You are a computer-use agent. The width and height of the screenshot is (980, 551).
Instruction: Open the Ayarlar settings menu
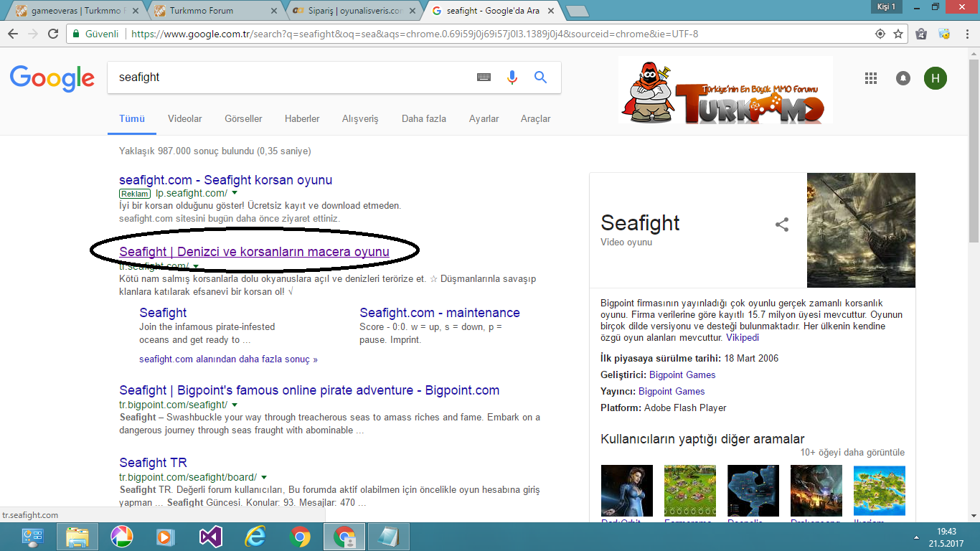(x=484, y=118)
